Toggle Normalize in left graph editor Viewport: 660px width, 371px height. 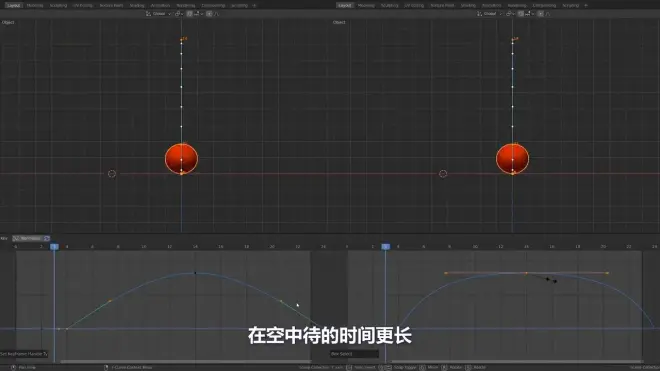pos(28,238)
